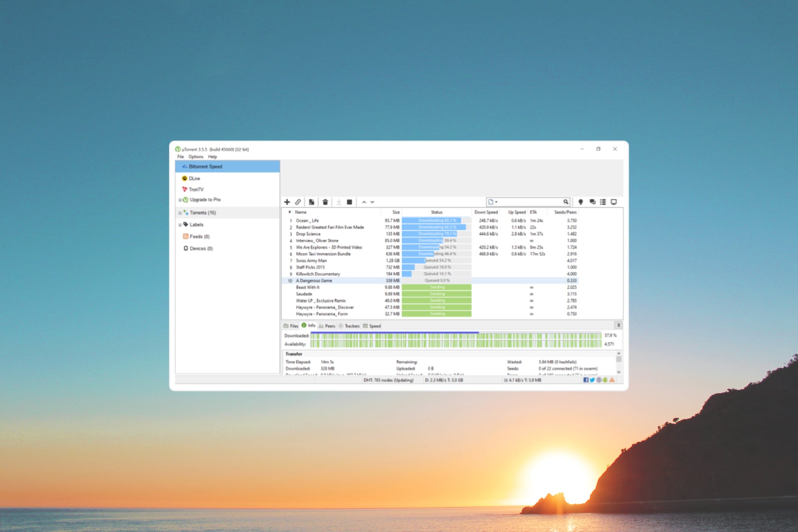Viewport: 798px width, 532px height.
Task: Click Upgrade to Pro in sidebar
Action: coord(205,200)
